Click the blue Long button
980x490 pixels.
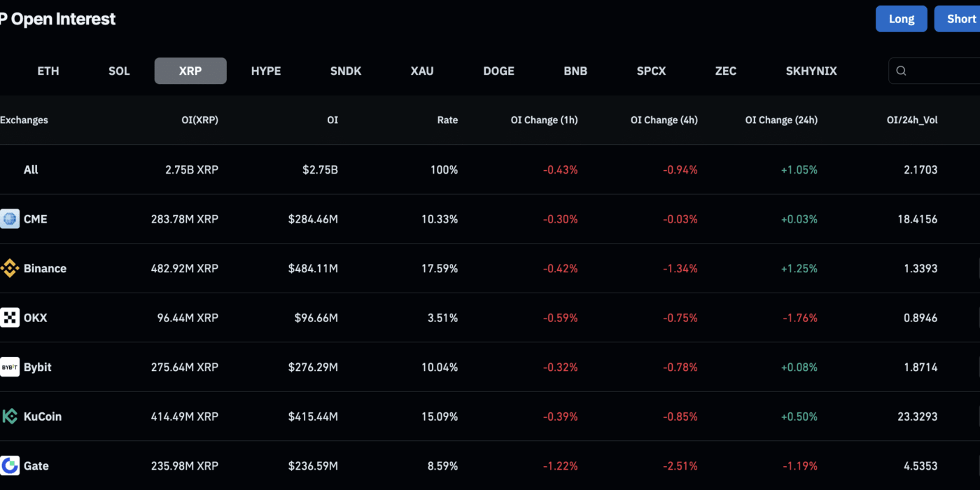[902, 19]
